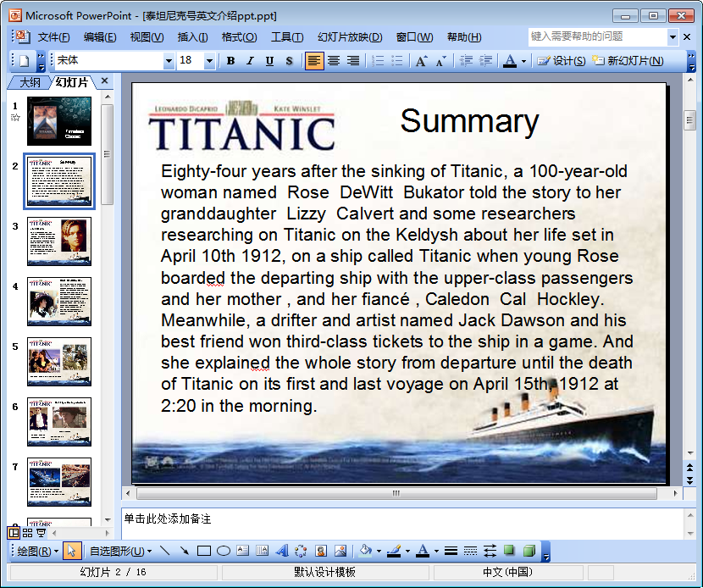Toggle right text alignment
The height and width of the screenshot is (588, 703).
point(353,61)
